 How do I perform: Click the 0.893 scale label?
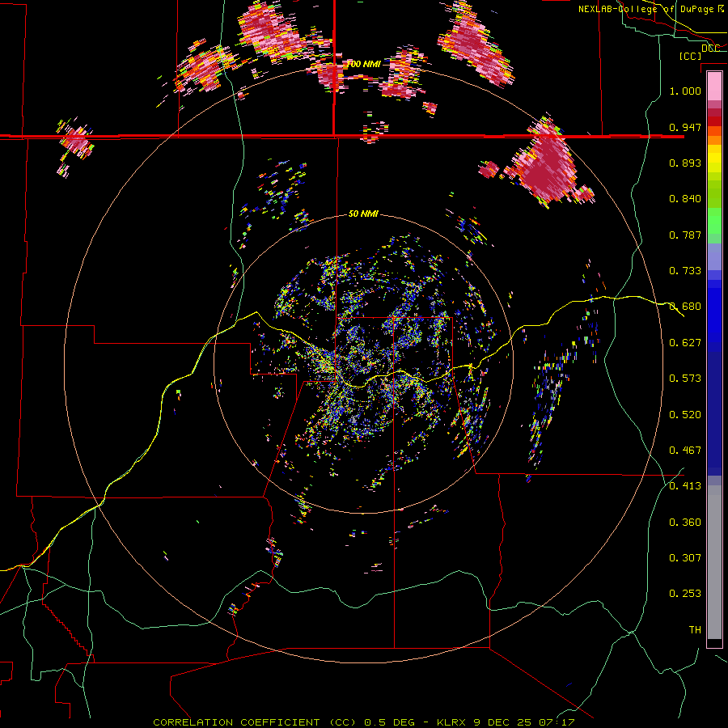click(x=685, y=163)
